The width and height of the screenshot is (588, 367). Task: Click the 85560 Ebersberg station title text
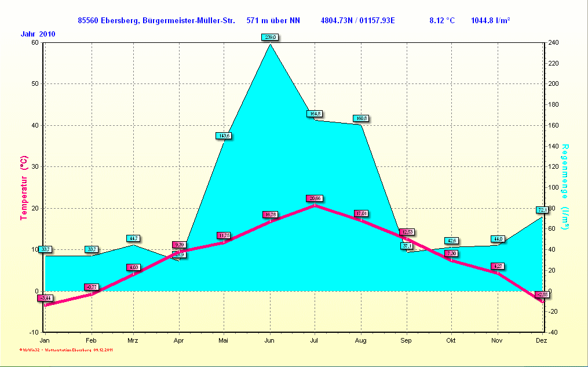(156, 21)
